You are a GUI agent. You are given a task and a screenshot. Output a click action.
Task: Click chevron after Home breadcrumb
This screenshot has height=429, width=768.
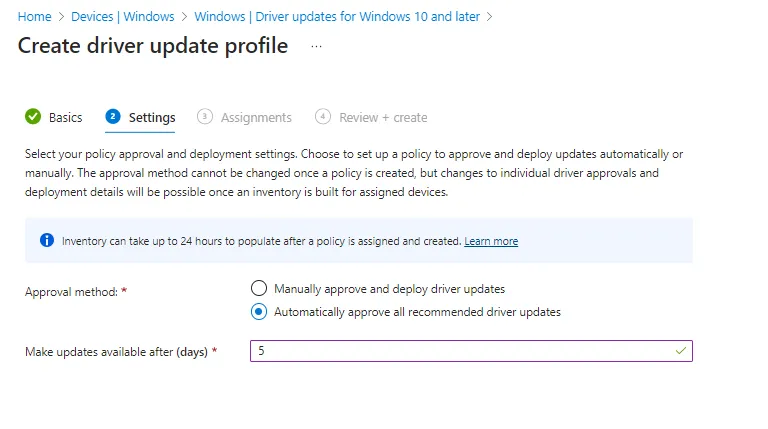point(61,17)
